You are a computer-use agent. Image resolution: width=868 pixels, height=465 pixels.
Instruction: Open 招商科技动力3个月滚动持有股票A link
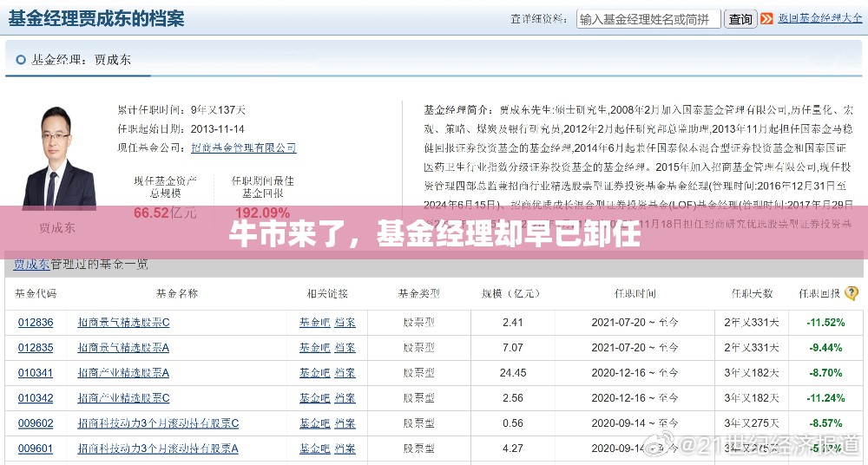[158, 449]
